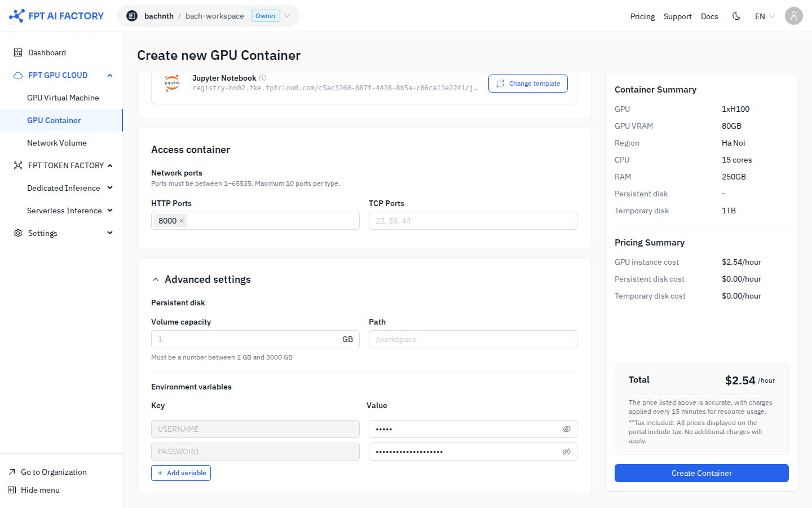Click the FPT Token Factory icon

coord(18,165)
